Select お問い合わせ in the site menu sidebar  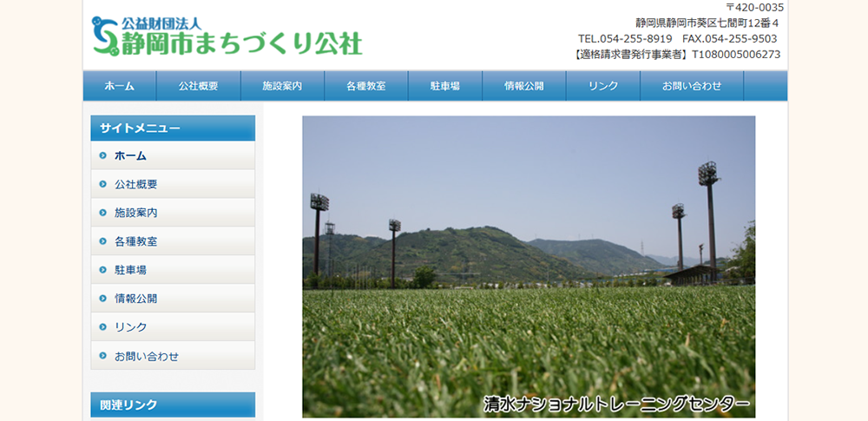173,356
